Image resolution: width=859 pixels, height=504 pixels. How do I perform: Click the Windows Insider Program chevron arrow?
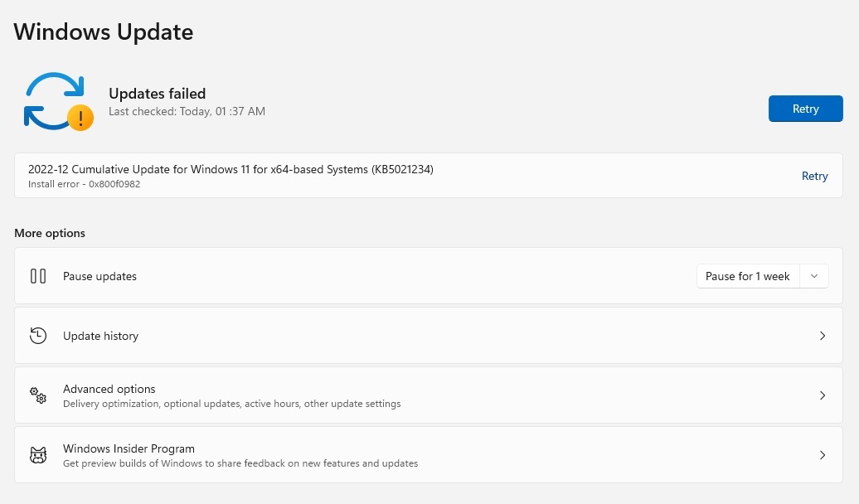point(823,455)
